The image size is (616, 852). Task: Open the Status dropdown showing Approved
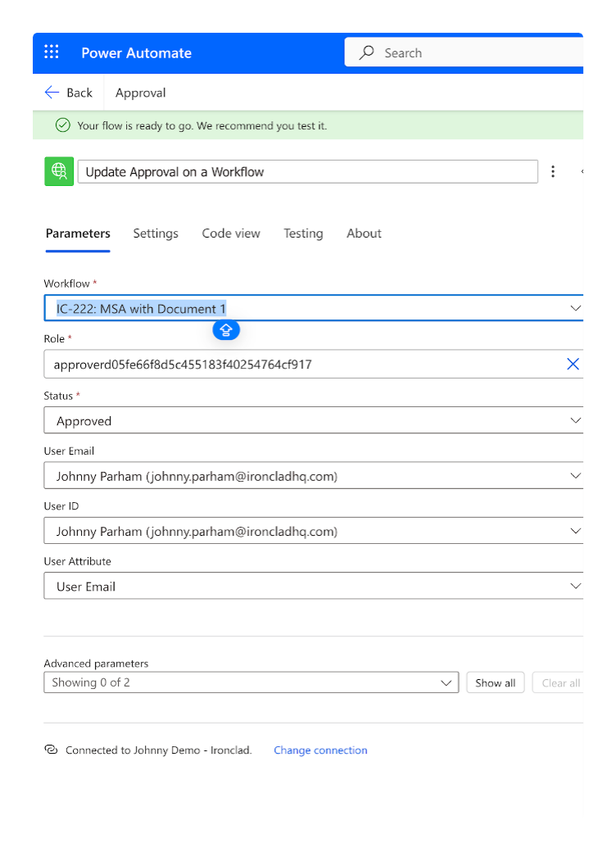point(575,420)
